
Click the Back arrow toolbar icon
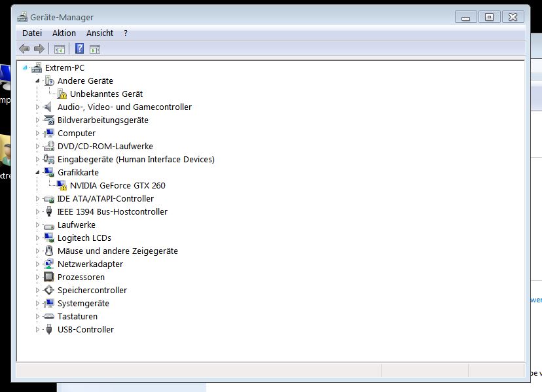pyautogui.click(x=24, y=48)
